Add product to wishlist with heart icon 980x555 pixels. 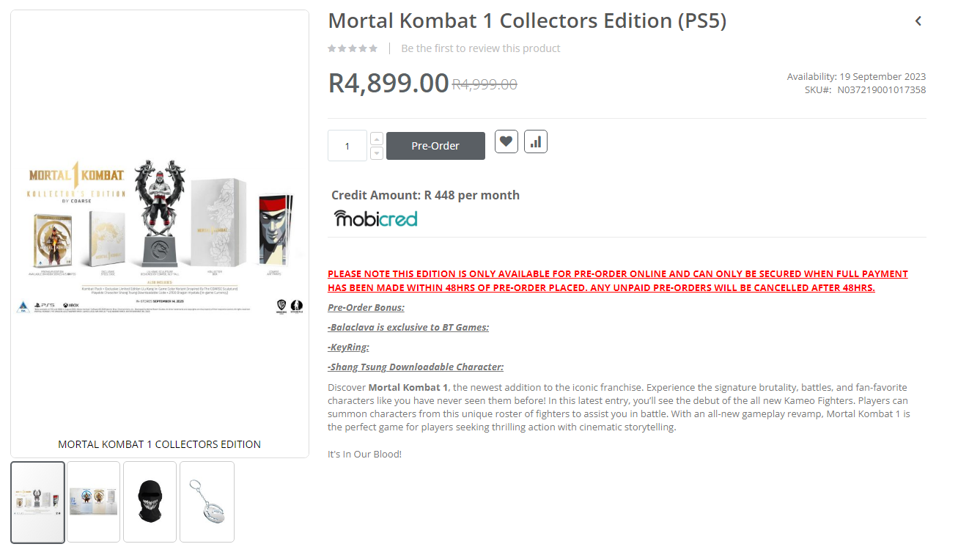[506, 141]
